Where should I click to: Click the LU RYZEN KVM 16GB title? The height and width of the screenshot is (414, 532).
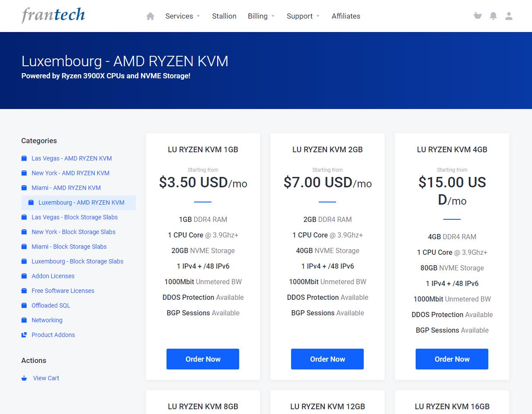(x=452, y=407)
